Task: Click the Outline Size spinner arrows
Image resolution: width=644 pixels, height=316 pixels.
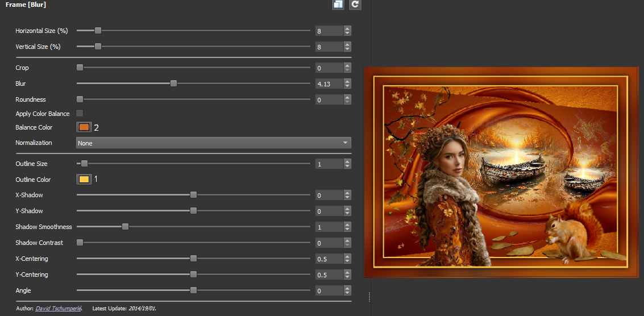Action: tap(347, 164)
